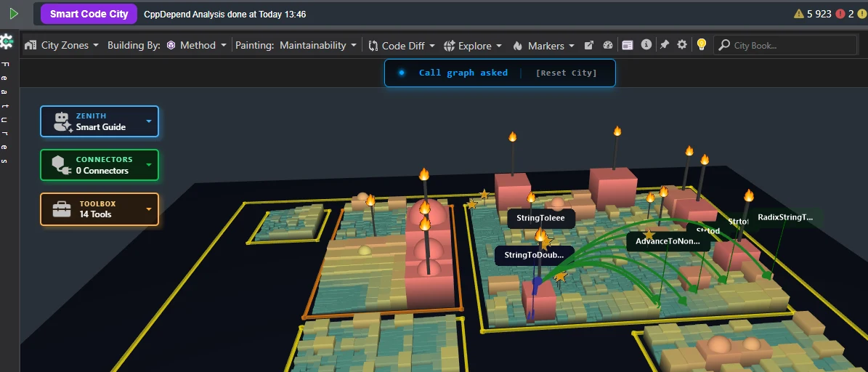The width and height of the screenshot is (868, 372).
Task: Click the yellow light bulb tips icon
Action: (702, 45)
